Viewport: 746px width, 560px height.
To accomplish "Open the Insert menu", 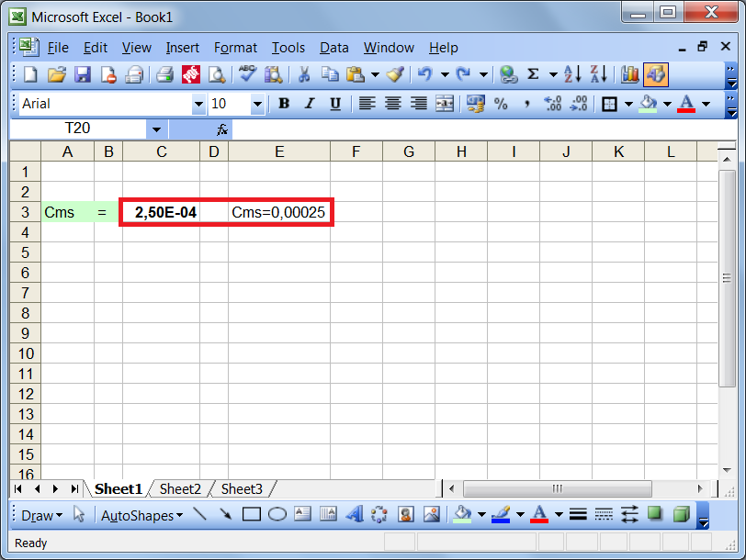I will click(182, 48).
